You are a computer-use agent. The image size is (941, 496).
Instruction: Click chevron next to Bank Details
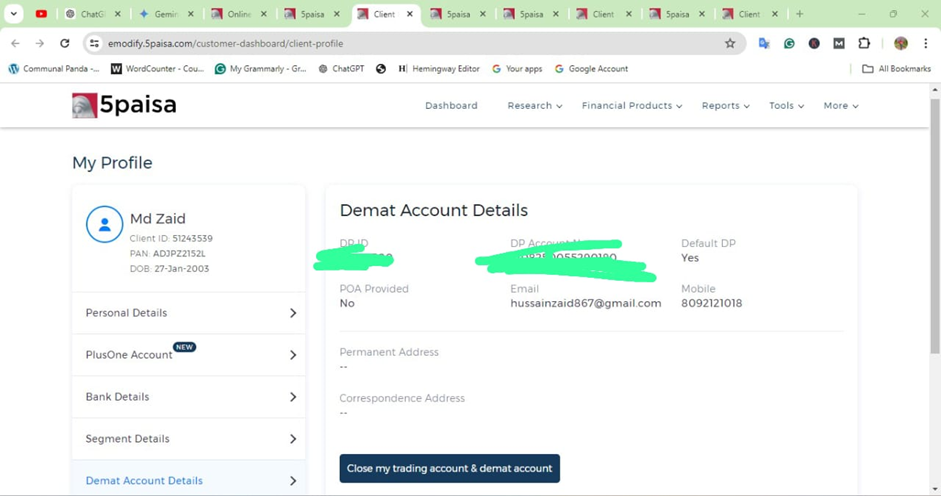[x=293, y=397]
